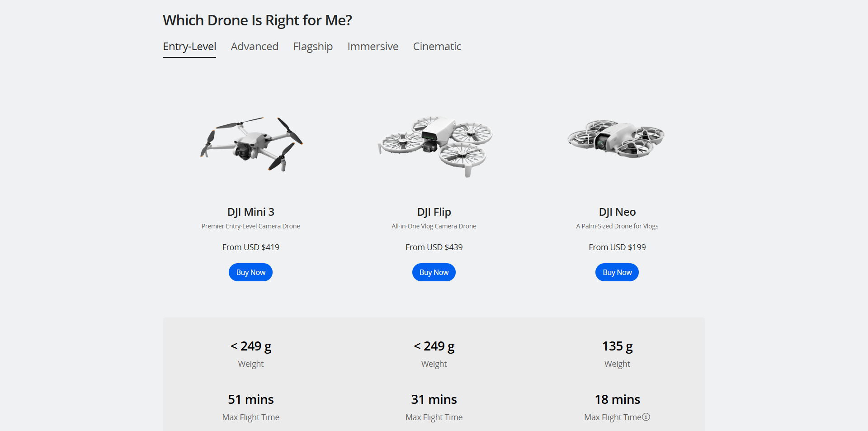Select the Immersive tab

(373, 47)
